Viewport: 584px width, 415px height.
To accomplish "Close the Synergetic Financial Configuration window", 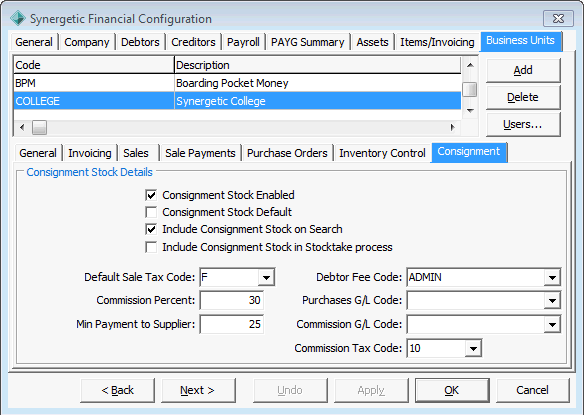I will click(x=558, y=19).
